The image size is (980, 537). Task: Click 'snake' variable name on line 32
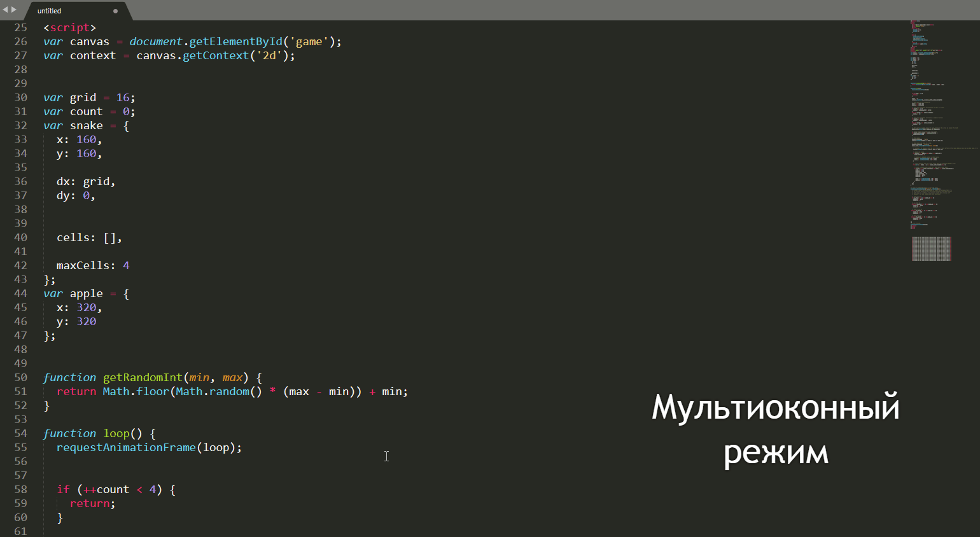pos(87,125)
